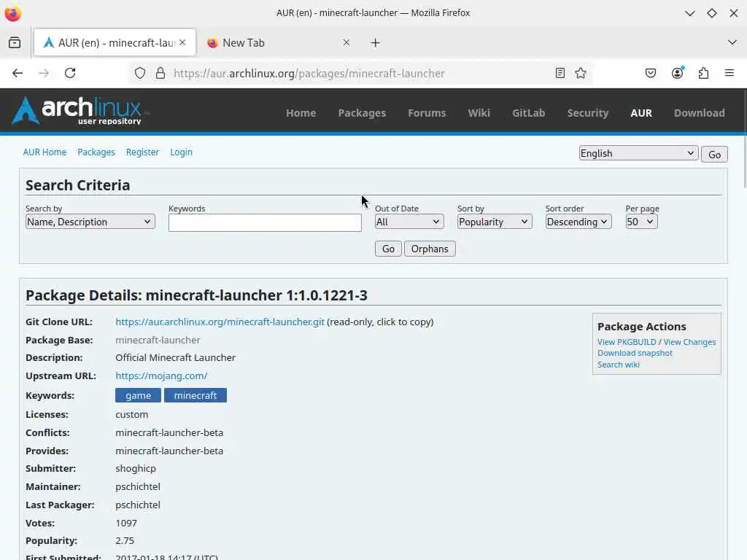This screenshot has width=747, height=560.
Task: Expand the Sort order dropdown
Action: click(578, 222)
